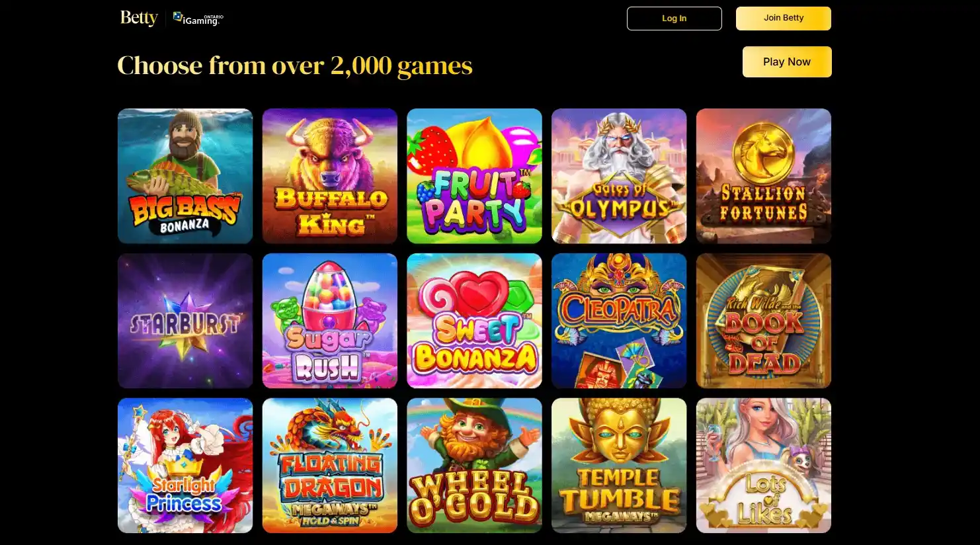Open the Cleopatra game tile

click(x=619, y=321)
